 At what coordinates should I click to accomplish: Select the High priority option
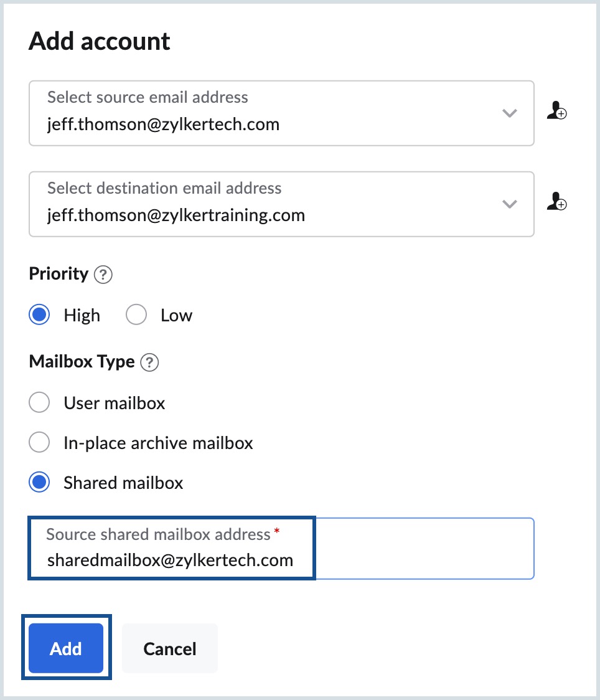(x=39, y=315)
